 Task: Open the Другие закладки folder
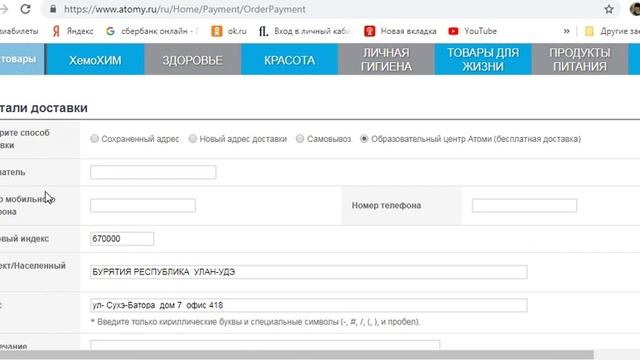[x=612, y=31]
